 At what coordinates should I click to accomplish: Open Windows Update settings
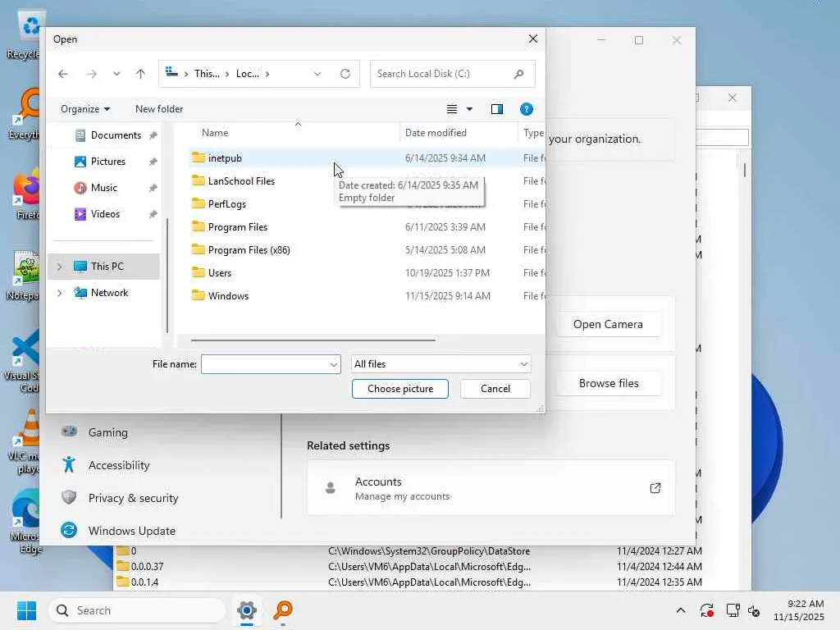[x=131, y=531]
